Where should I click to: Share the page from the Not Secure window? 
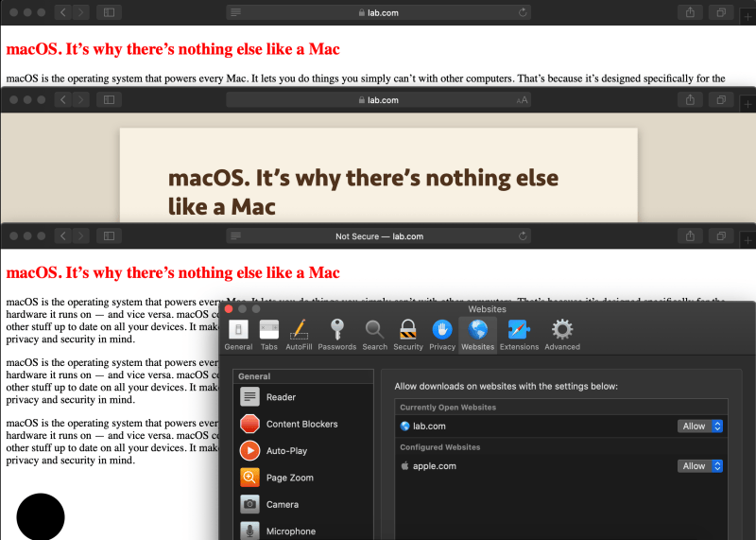[x=690, y=236]
